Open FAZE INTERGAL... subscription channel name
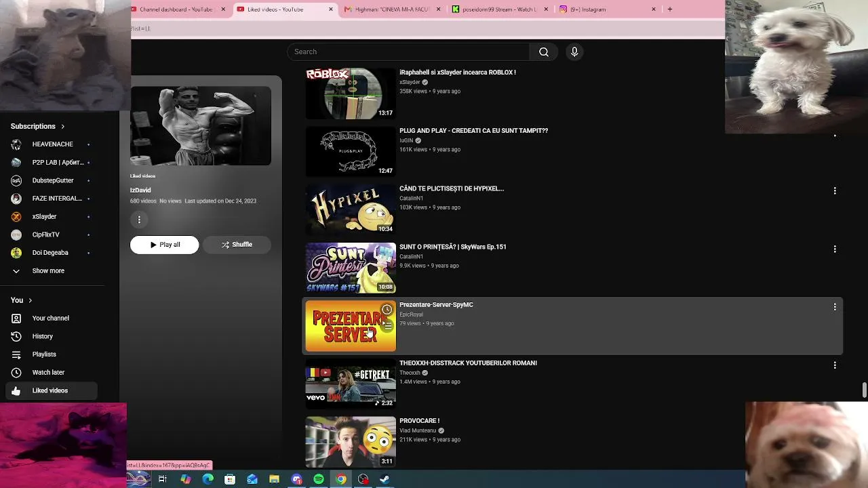This screenshot has width=868, height=488. tap(57, 199)
